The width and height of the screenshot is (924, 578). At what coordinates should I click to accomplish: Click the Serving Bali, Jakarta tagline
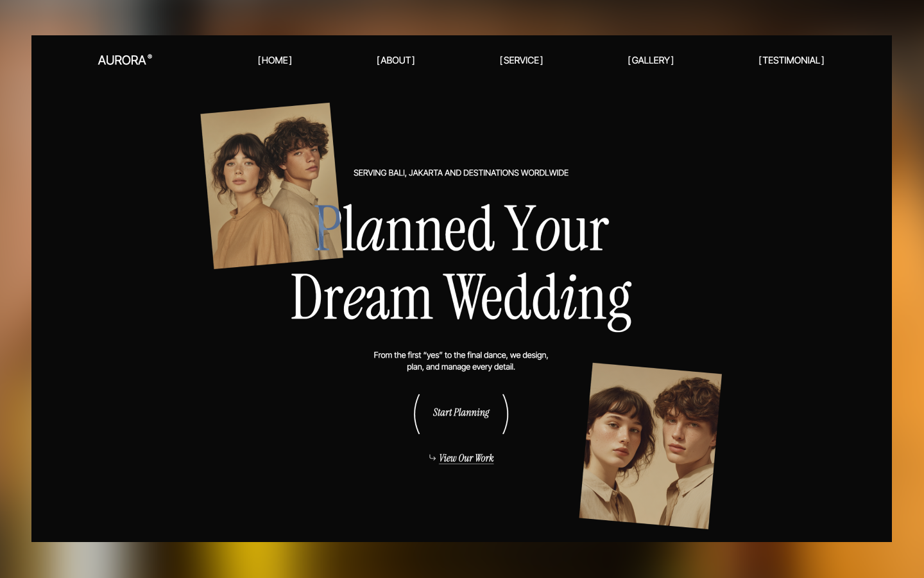461,173
